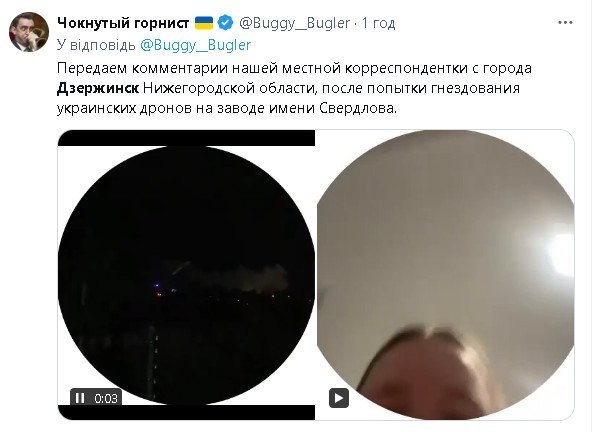Open the gray @Buggy__Bugler handle in header
The image size is (602, 432).
click(294, 23)
